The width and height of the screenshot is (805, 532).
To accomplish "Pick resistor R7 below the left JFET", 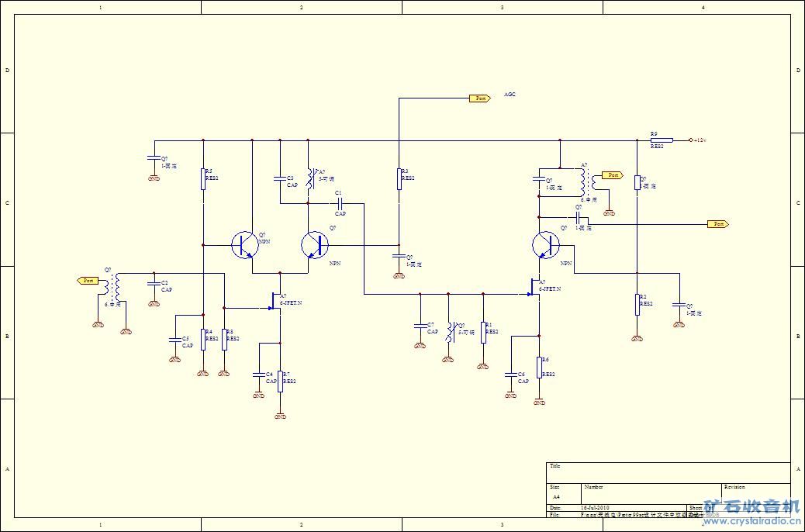I will (x=280, y=382).
